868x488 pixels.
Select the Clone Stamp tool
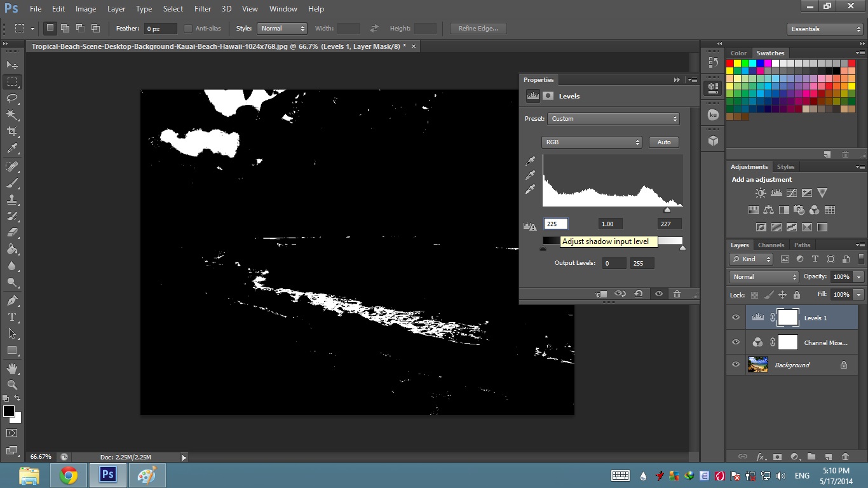pos(12,199)
